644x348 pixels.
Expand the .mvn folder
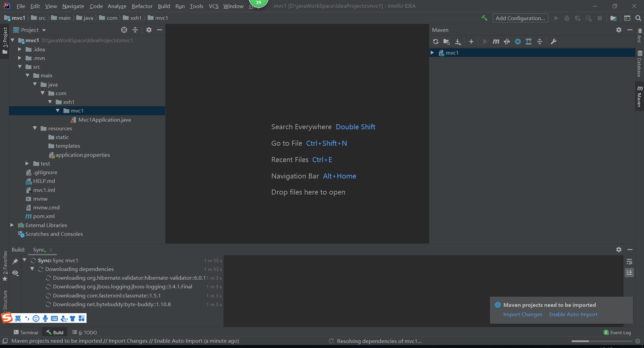point(19,58)
